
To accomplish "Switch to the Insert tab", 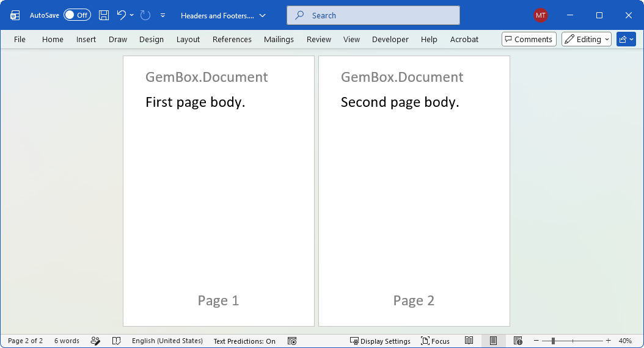I will click(x=86, y=40).
